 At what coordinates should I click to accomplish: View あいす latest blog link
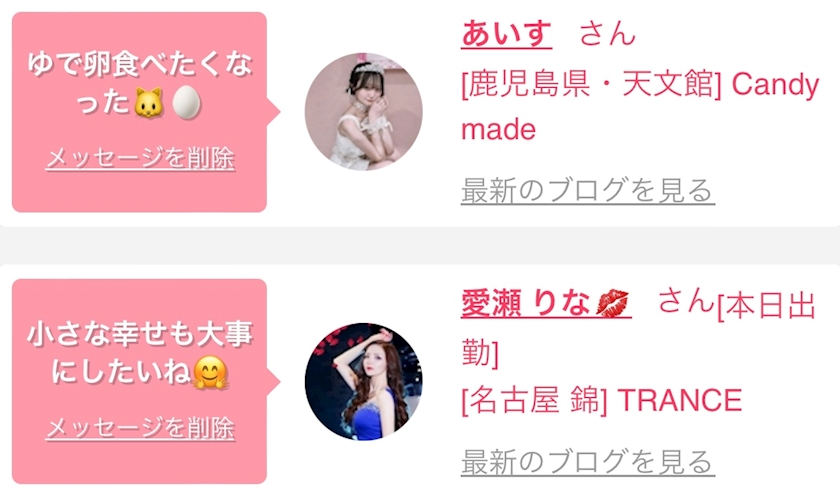pyautogui.click(x=588, y=191)
